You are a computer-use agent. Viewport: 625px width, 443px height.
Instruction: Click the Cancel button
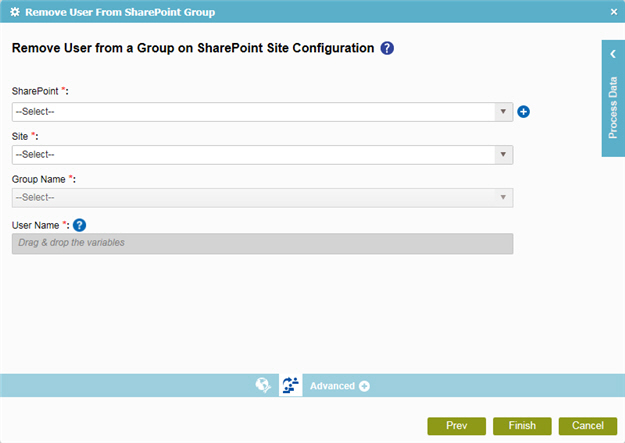point(588,426)
